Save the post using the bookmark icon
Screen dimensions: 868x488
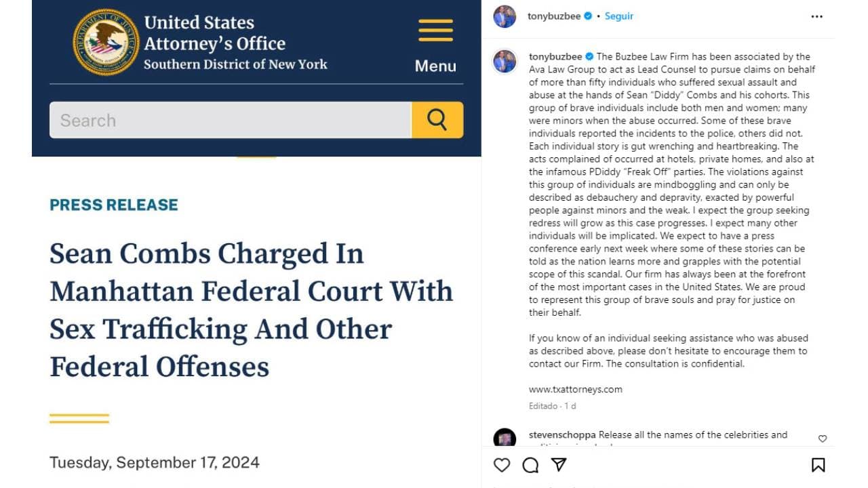click(x=819, y=465)
